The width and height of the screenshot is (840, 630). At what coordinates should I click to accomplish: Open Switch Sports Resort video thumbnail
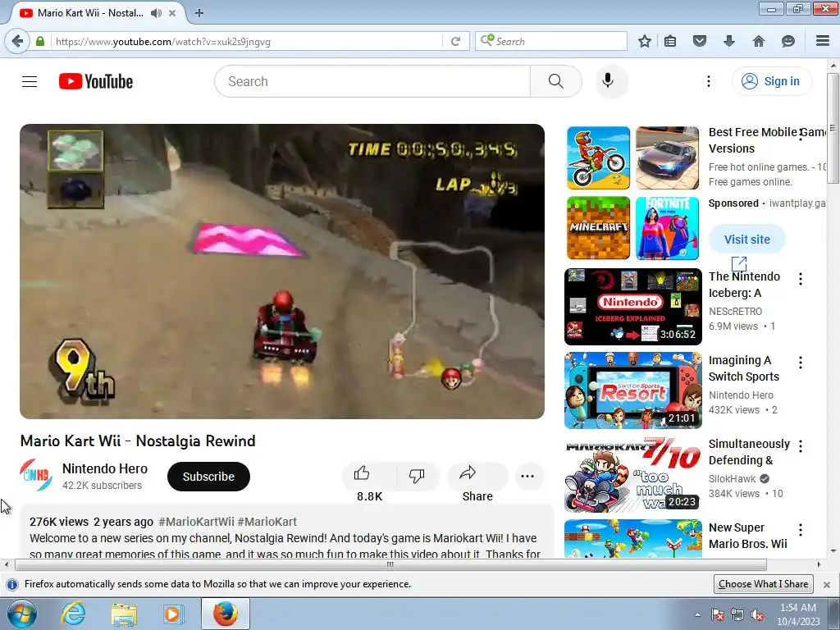click(633, 390)
